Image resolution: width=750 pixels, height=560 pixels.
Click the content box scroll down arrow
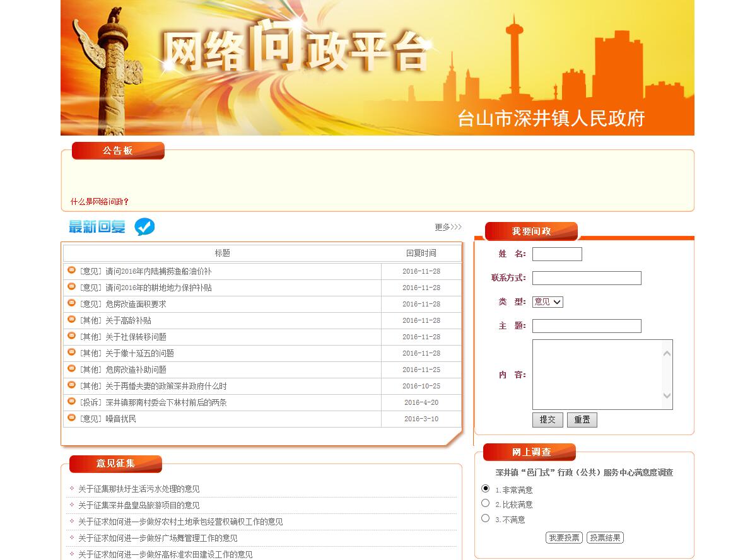pos(667,396)
